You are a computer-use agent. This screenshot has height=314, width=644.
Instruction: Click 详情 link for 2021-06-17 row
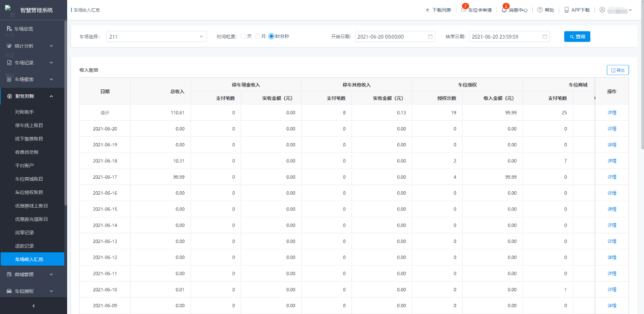[x=612, y=177]
